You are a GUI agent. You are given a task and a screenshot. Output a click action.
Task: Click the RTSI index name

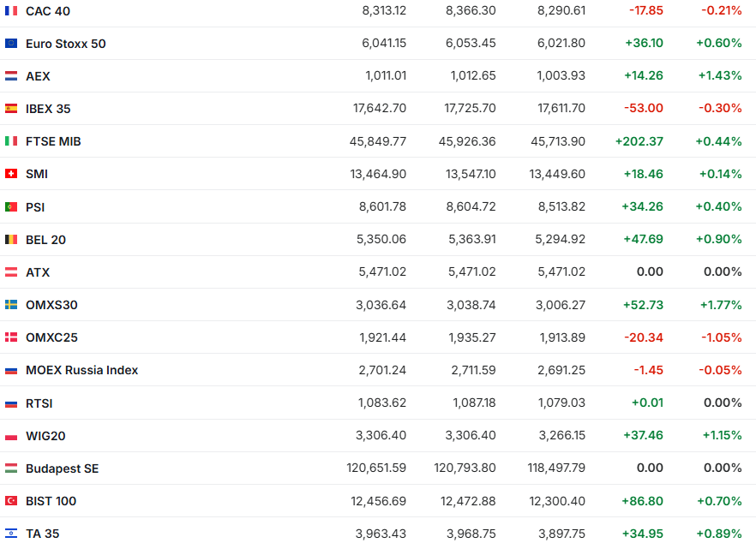pos(39,403)
